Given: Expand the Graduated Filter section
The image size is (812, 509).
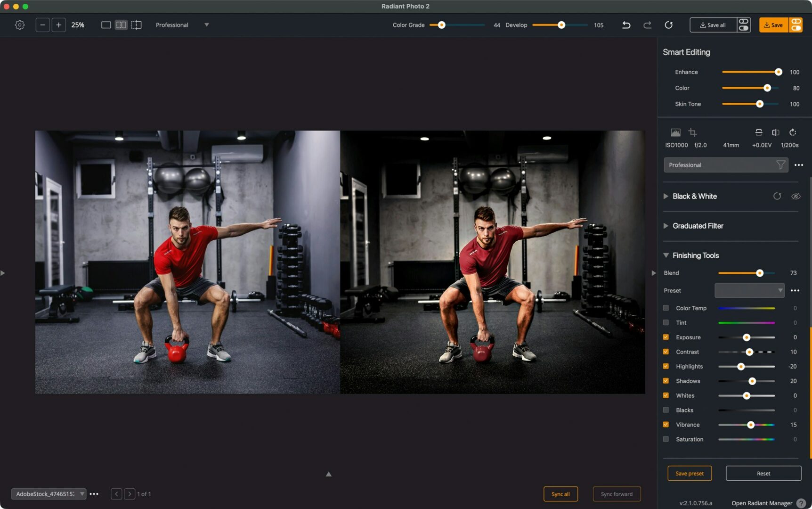Looking at the screenshot, I should point(666,226).
